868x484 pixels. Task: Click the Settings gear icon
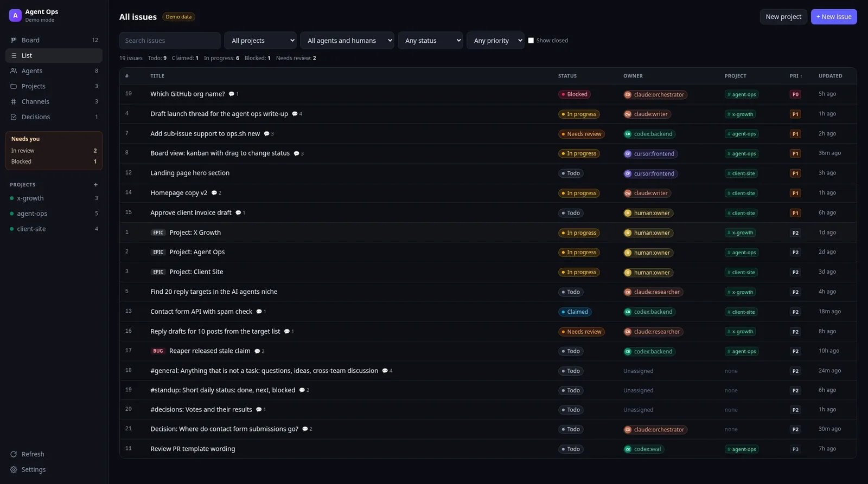click(x=14, y=469)
